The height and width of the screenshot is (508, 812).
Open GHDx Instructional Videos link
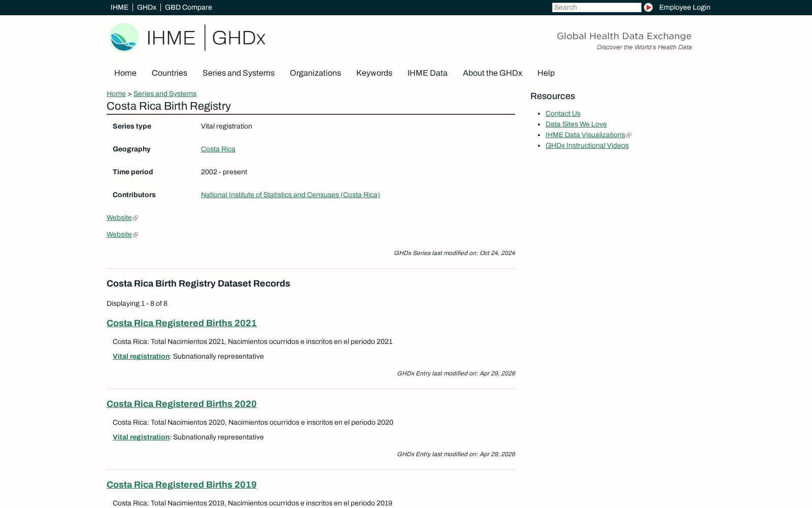[587, 145]
